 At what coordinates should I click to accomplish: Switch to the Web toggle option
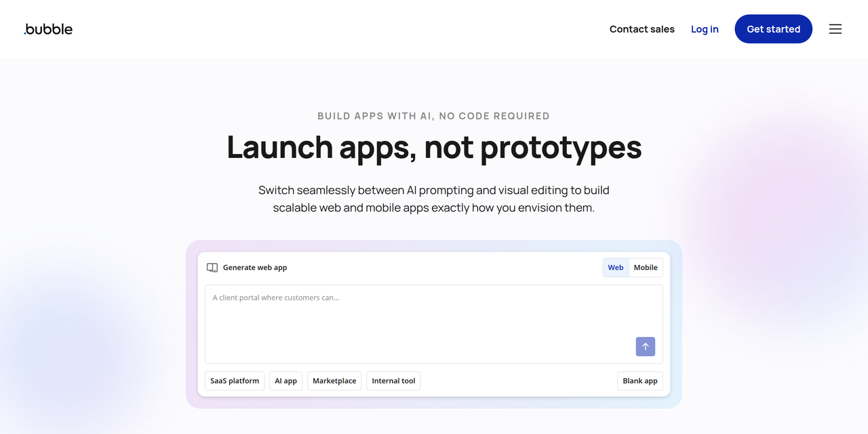click(616, 268)
